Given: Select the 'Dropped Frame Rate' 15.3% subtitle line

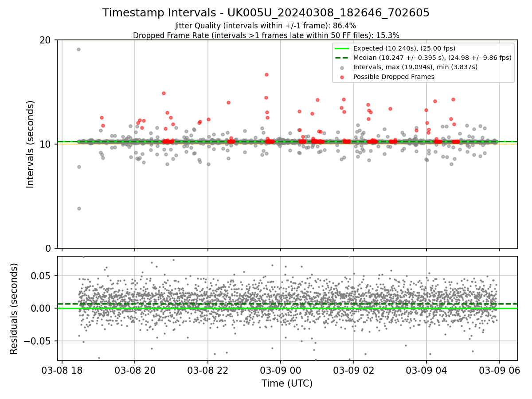Looking at the screenshot, I should [266, 35].
